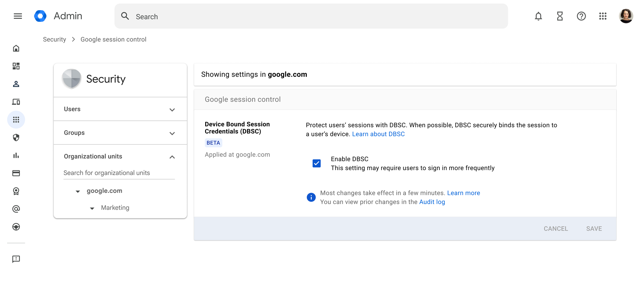Open Billing card icon in sidebar
Viewport: 644px width, 283px height.
[16, 173]
